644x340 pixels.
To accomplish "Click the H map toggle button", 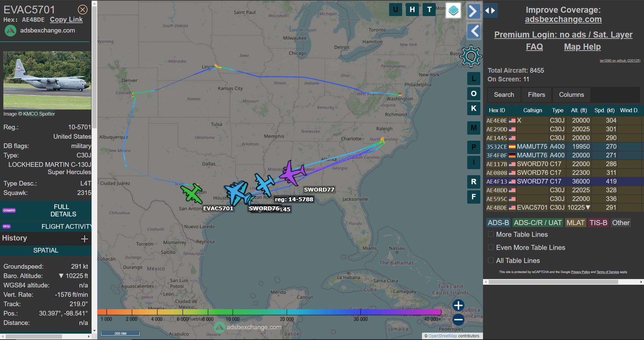I will 412,9.
